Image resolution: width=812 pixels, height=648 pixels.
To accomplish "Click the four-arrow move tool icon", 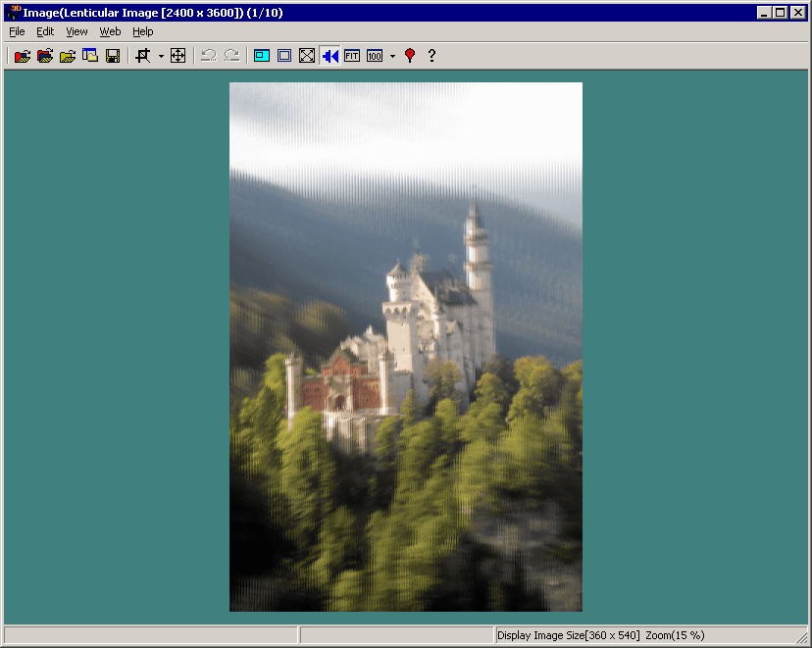I will coord(178,55).
